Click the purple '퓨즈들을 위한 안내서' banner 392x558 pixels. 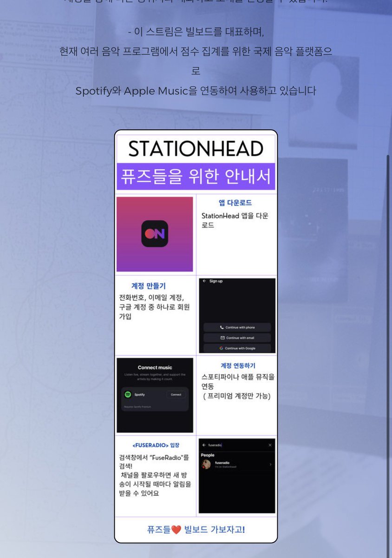196,177
